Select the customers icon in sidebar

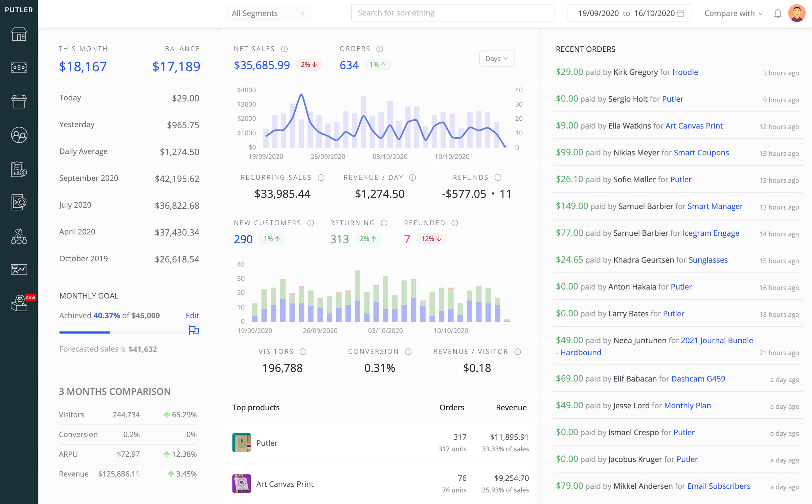[x=19, y=135]
